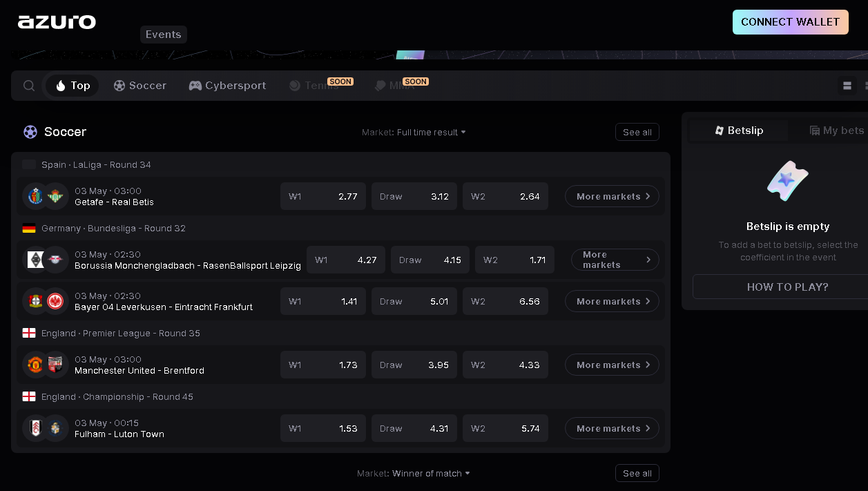Click England flag beside Premier League
Image resolution: width=868 pixels, height=491 pixels.
click(29, 333)
